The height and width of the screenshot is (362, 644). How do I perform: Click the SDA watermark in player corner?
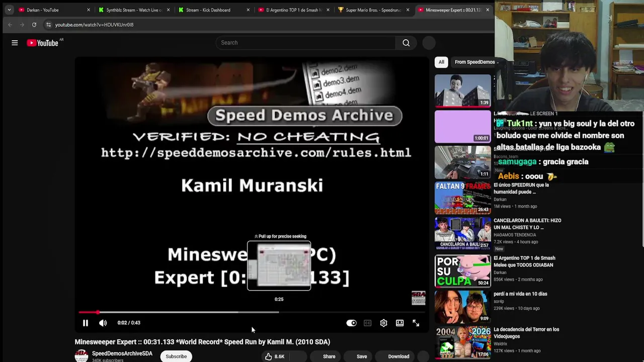coord(419,298)
